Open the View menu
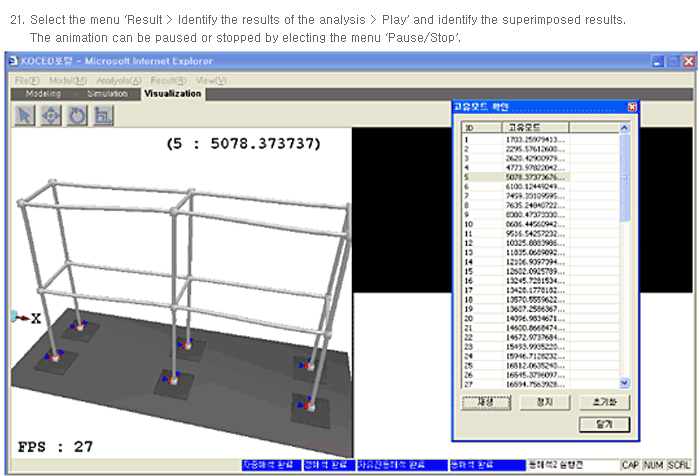The height and width of the screenshot is (476, 700). (211, 80)
